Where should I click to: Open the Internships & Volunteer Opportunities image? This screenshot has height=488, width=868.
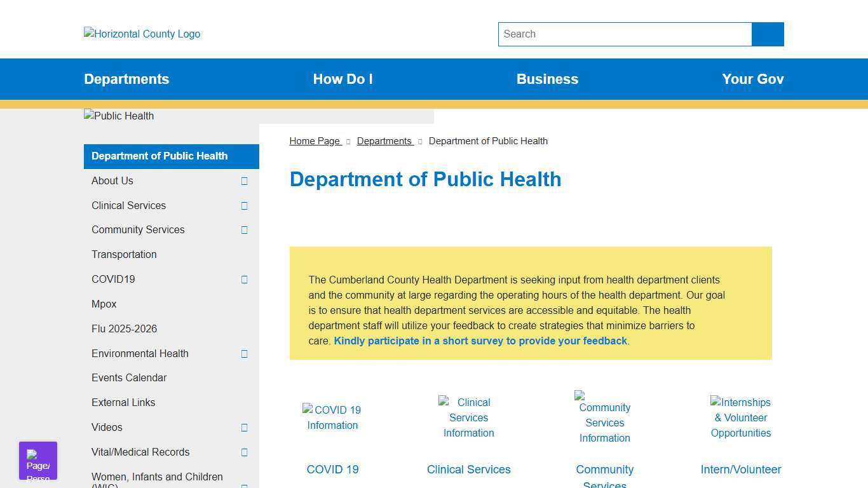coord(740,417)
